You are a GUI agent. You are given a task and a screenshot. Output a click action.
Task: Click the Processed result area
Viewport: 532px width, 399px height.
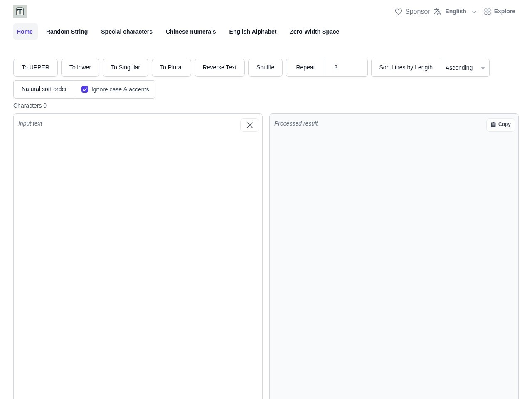coord(394,256)
